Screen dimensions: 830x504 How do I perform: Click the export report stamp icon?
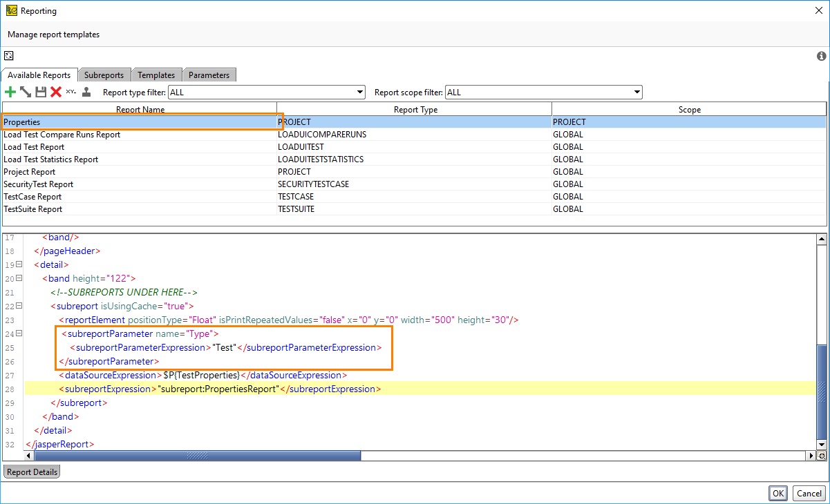click(86, 91)
